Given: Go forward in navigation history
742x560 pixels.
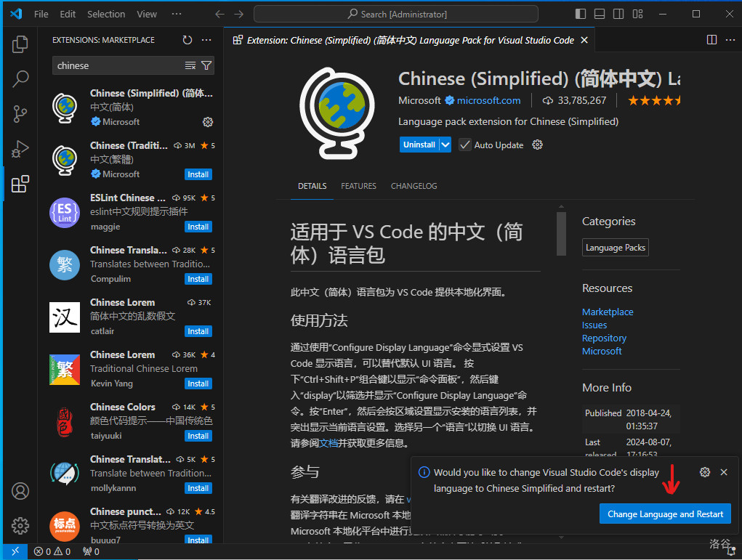Looking at the screenshot, I should pyautogui.click(x=239, y=15).
